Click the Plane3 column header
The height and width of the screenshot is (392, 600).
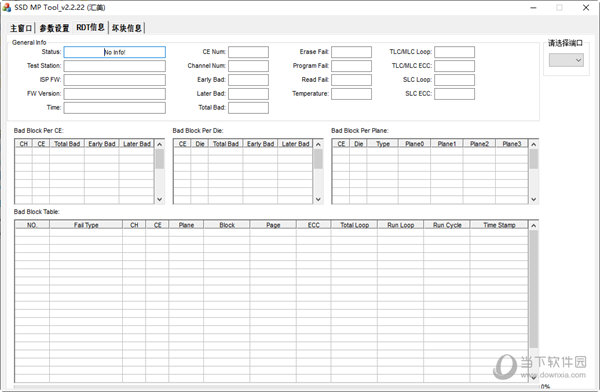(512, 144)
